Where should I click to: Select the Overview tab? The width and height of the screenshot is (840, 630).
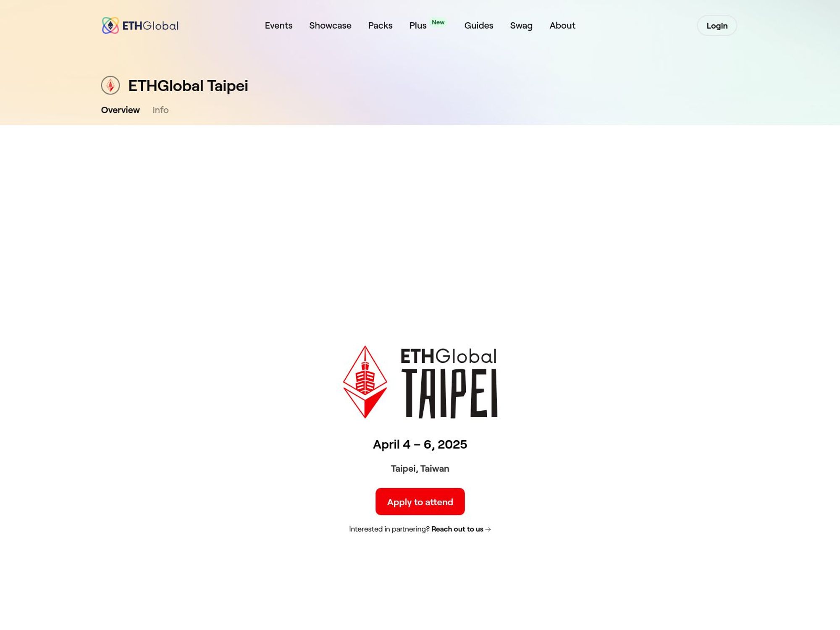point(120,109)
